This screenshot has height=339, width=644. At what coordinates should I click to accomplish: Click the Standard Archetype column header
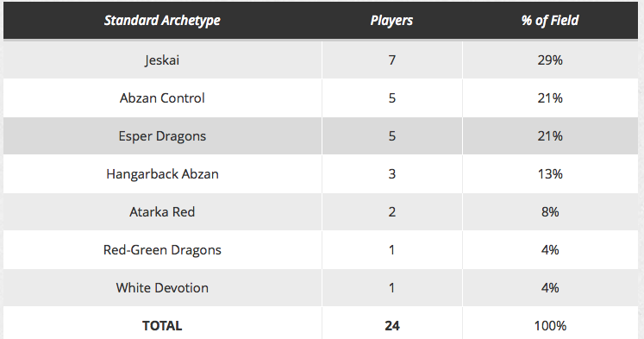[162, 20]
